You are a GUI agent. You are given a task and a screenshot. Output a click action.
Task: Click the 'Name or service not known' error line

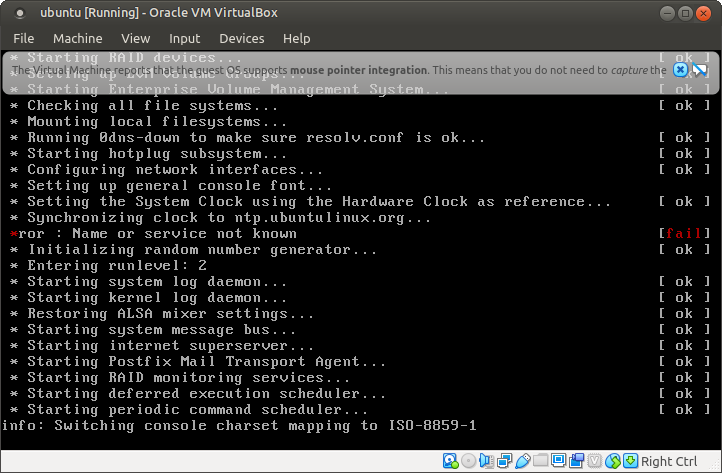153,234
